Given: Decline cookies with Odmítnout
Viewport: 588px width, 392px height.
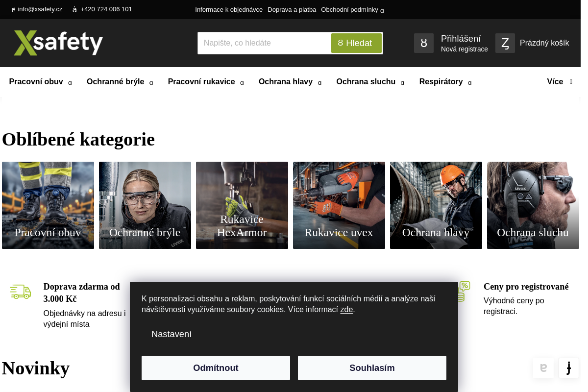Looking at the screenshot, I should click(216, 368).
